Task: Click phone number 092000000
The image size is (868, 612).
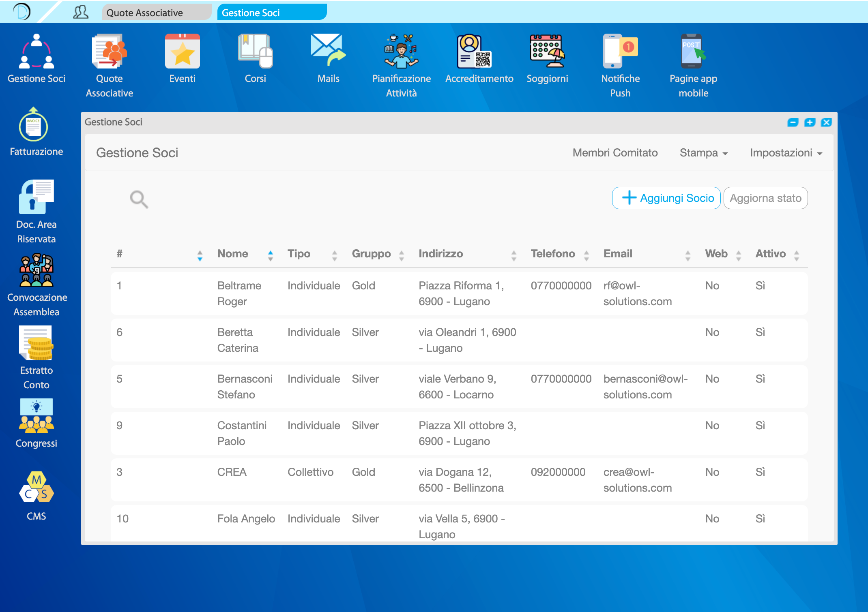Action: pos(558,472)
